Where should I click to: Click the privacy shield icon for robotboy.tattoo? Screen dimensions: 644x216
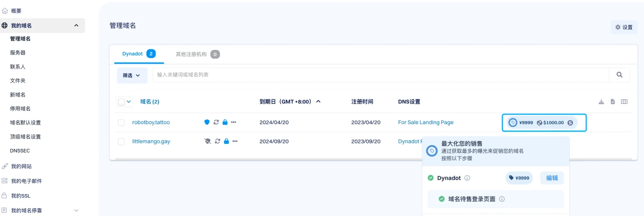[x=207, y=122]
